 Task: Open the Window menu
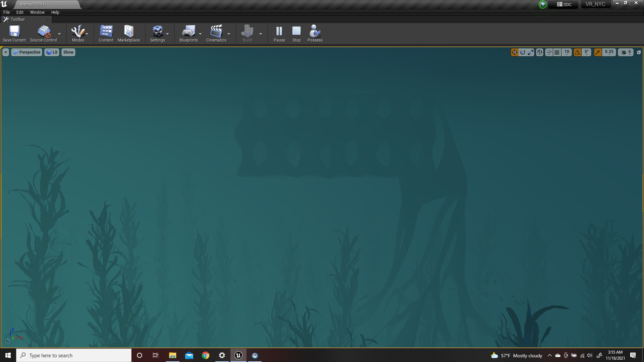[x=37, y=12]
